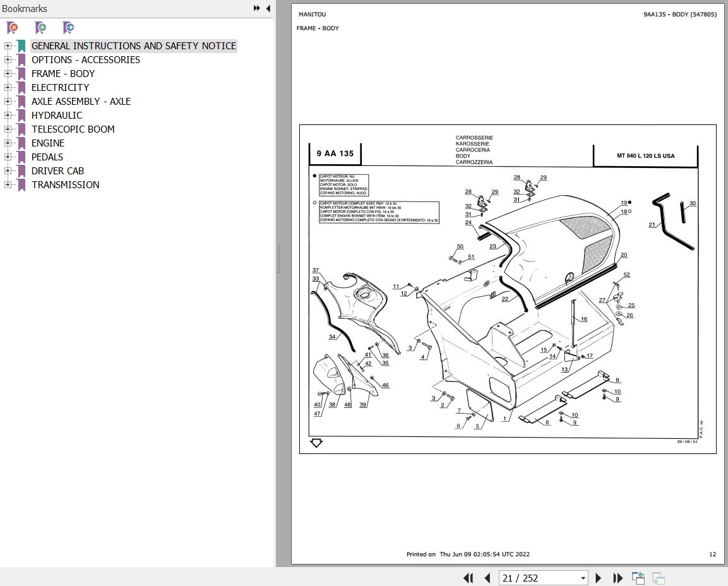Click the go-to bookmark arrow icon

pos(68,28)
